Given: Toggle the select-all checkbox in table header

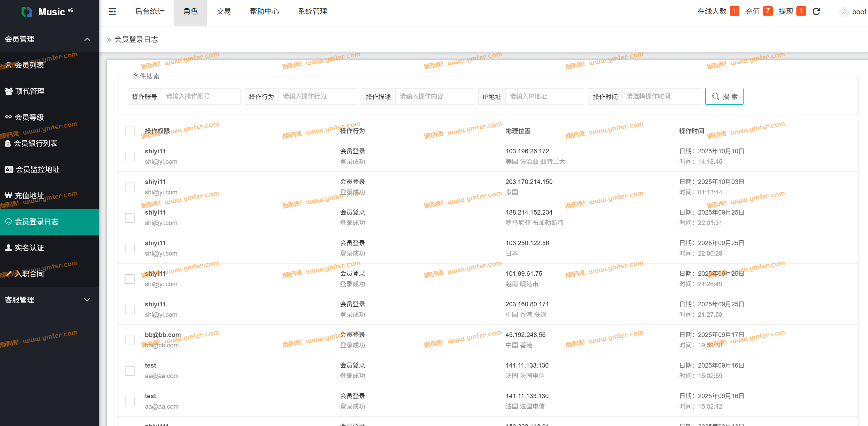Looking at the screenshot, I should (x=130, y=131).
